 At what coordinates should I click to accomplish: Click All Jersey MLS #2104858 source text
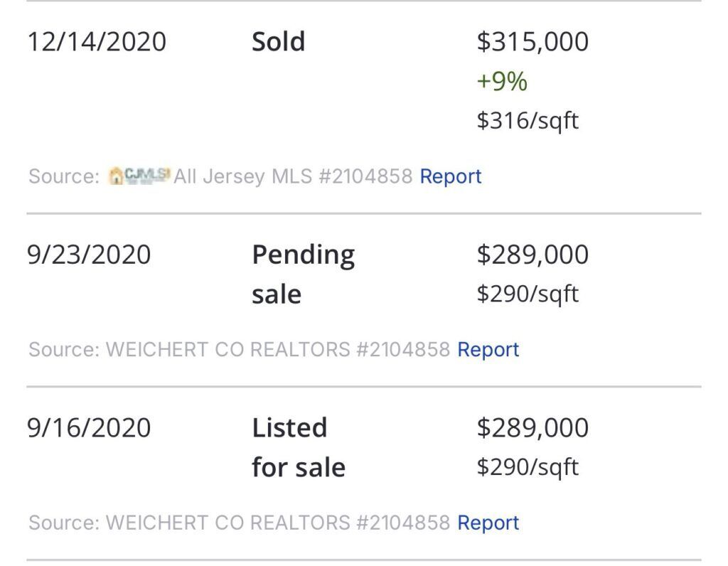(293, 176)
